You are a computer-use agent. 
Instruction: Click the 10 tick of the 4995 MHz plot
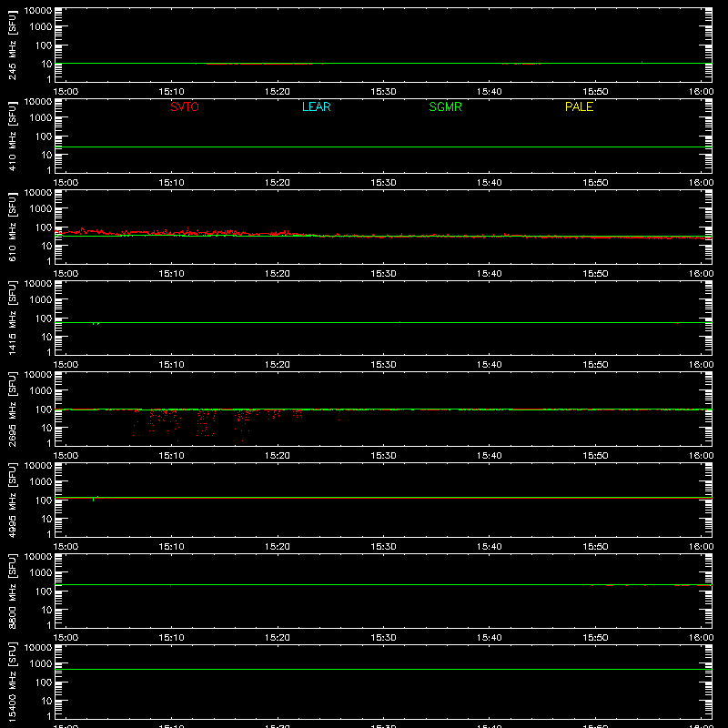tap(46, 519)
